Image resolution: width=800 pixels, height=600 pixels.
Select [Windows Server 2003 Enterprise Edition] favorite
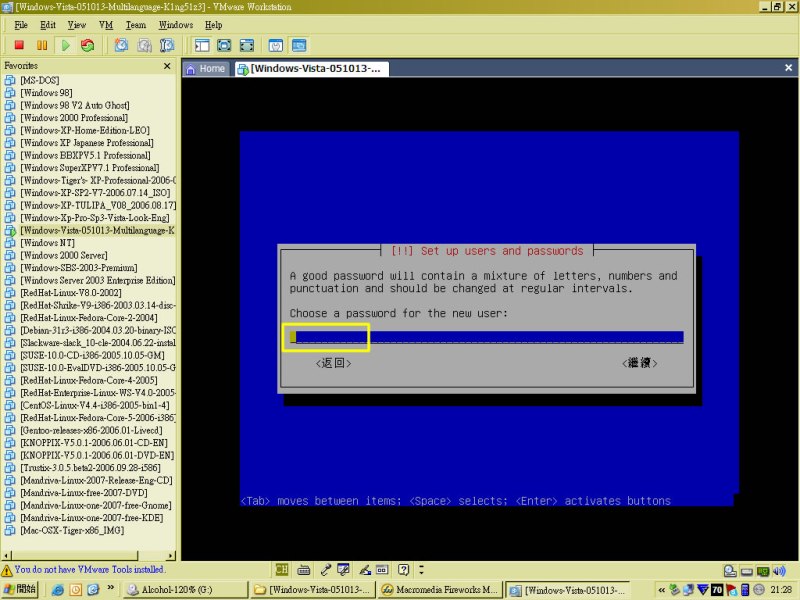(97, 280)
